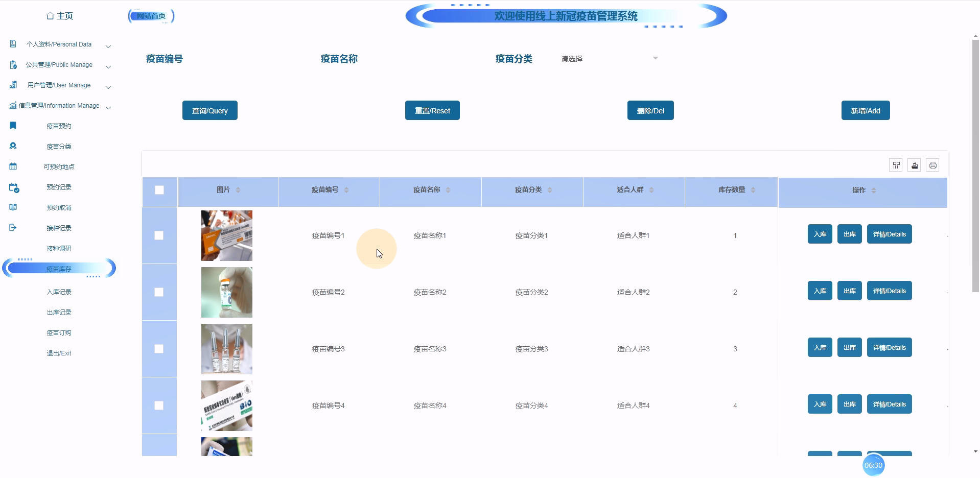Click the calendar icon next to 可预约地点
This screenshot has height=478, width=980.
click(13, 166)
